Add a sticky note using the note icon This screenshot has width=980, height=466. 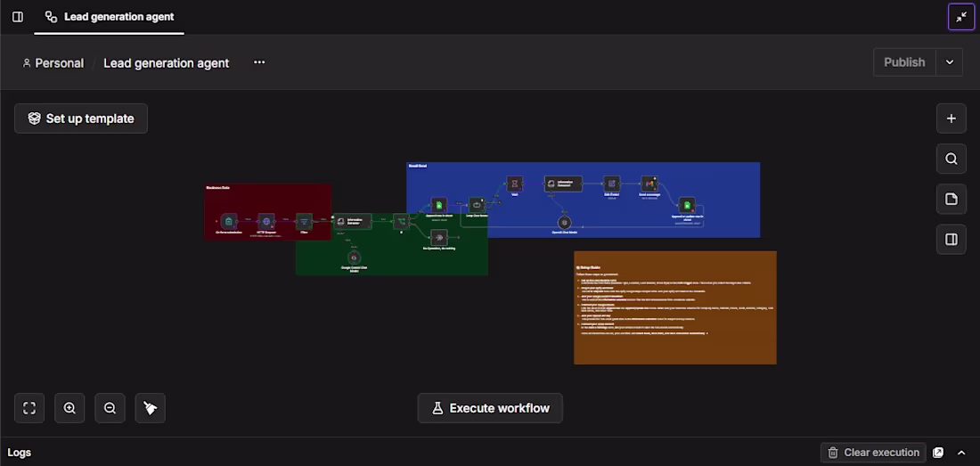pos(951,200)
